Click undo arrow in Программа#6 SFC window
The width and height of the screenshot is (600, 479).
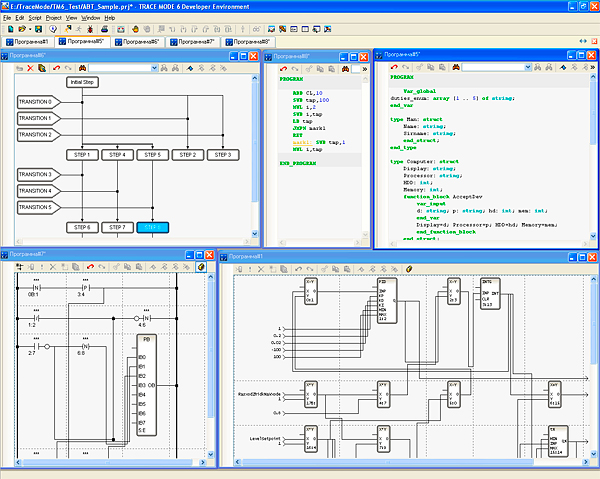[56, 68]
